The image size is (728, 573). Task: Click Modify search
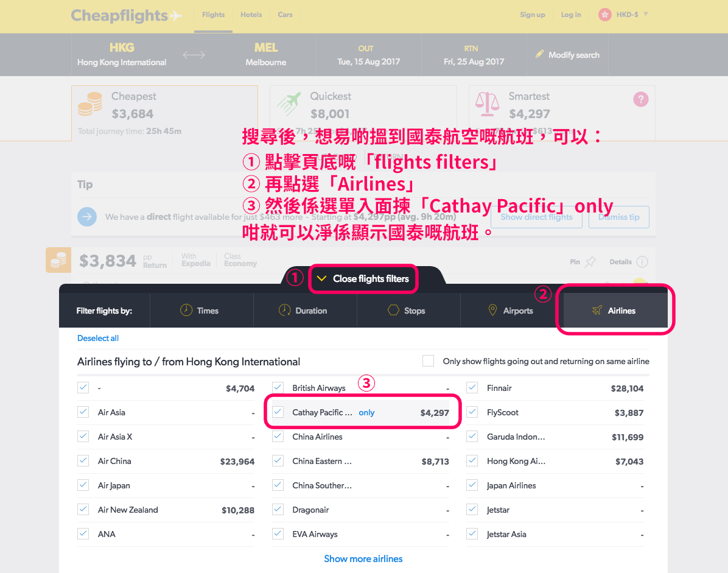[567, 55]
